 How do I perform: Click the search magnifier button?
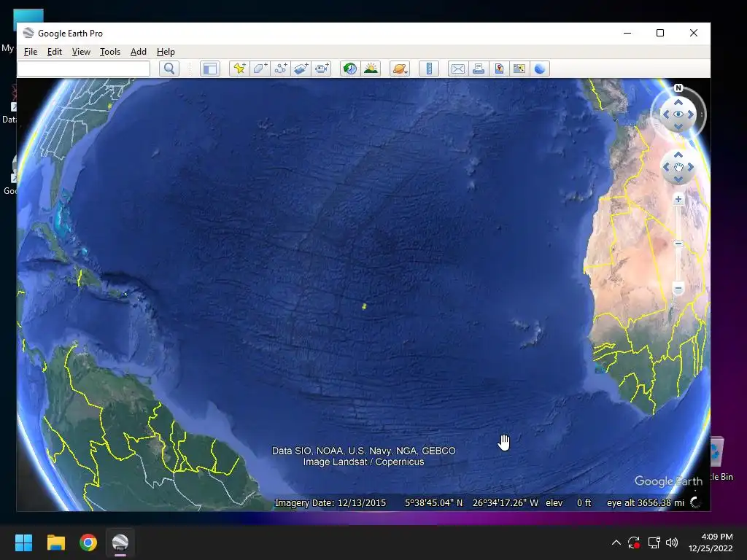coord(169,69)
